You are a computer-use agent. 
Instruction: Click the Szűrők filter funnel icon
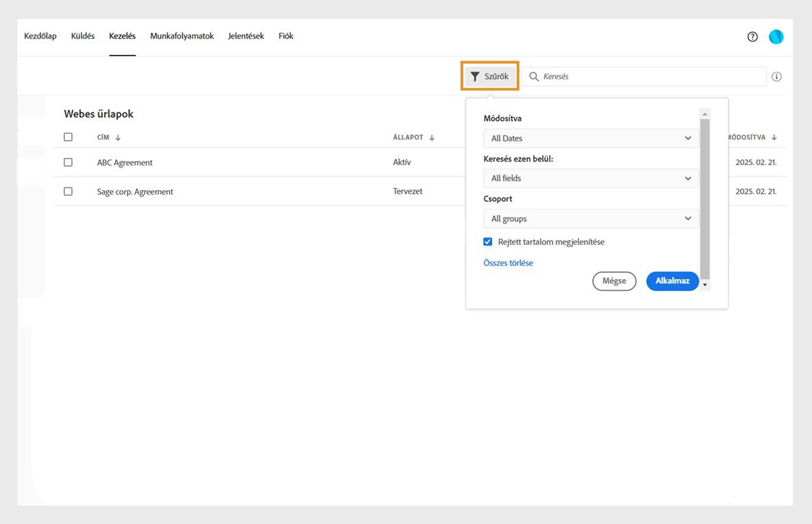pos(475,77)
